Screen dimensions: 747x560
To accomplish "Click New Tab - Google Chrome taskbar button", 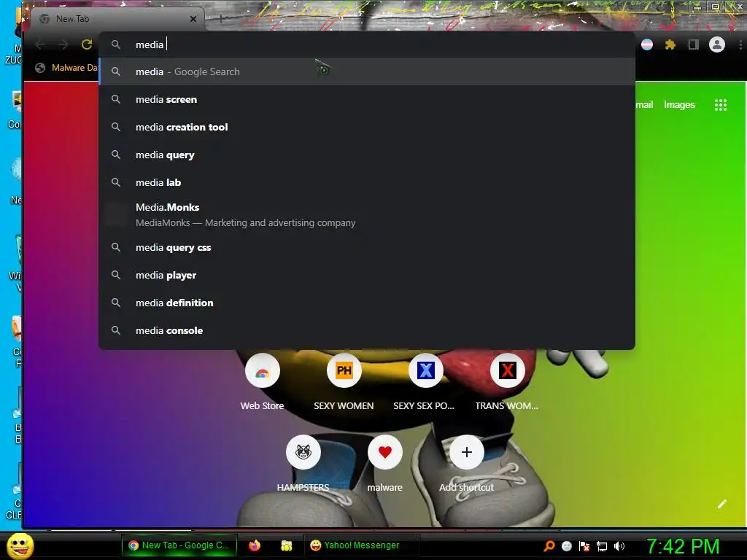I will click(x=179, y=545).
